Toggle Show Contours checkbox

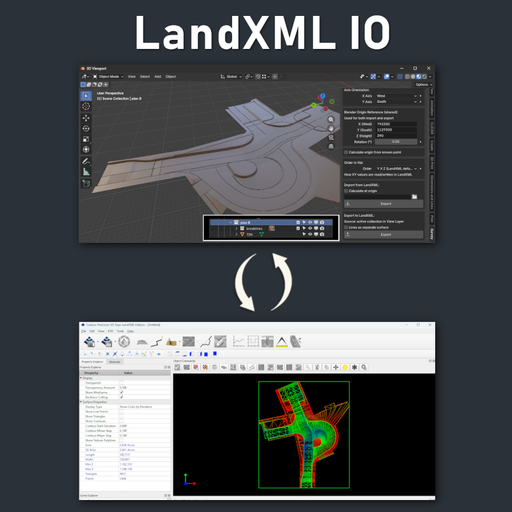122,421
